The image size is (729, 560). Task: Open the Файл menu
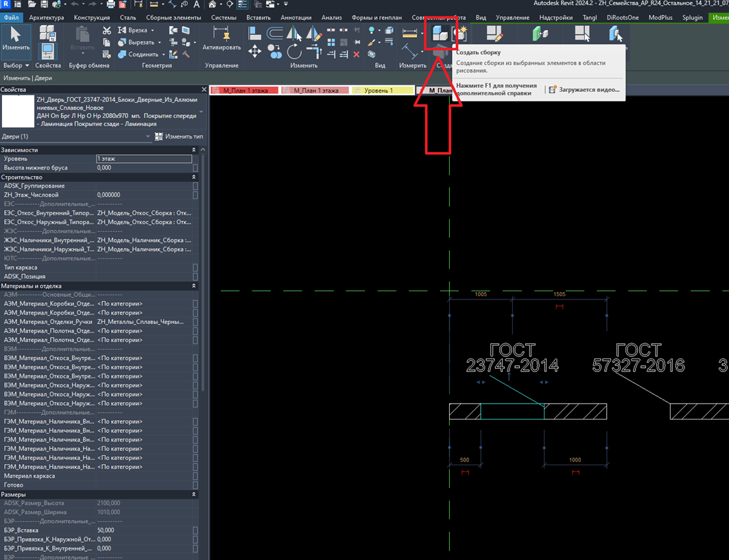pyautogui.click(x=11, y=18)
